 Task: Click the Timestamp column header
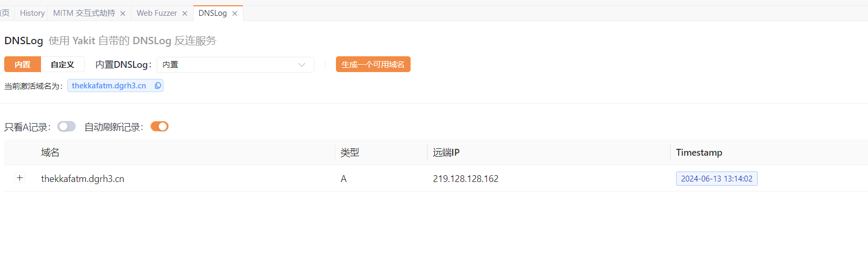[x=699, y=153]
